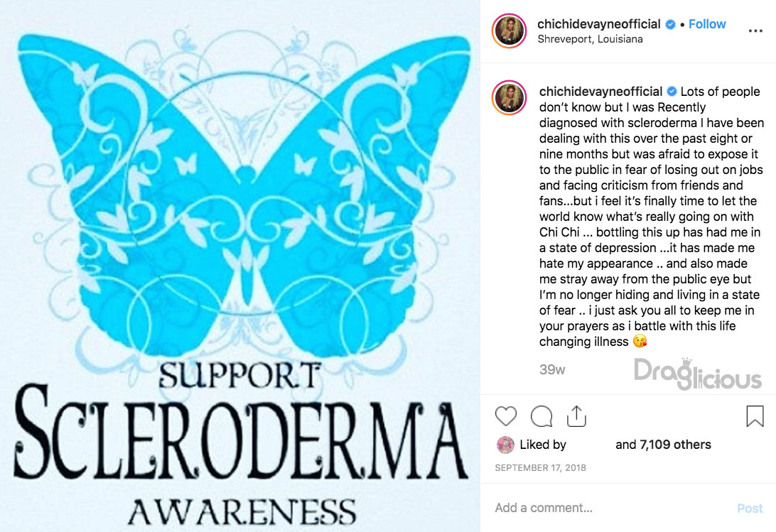Like the post with the heart icon

point(505,416)
